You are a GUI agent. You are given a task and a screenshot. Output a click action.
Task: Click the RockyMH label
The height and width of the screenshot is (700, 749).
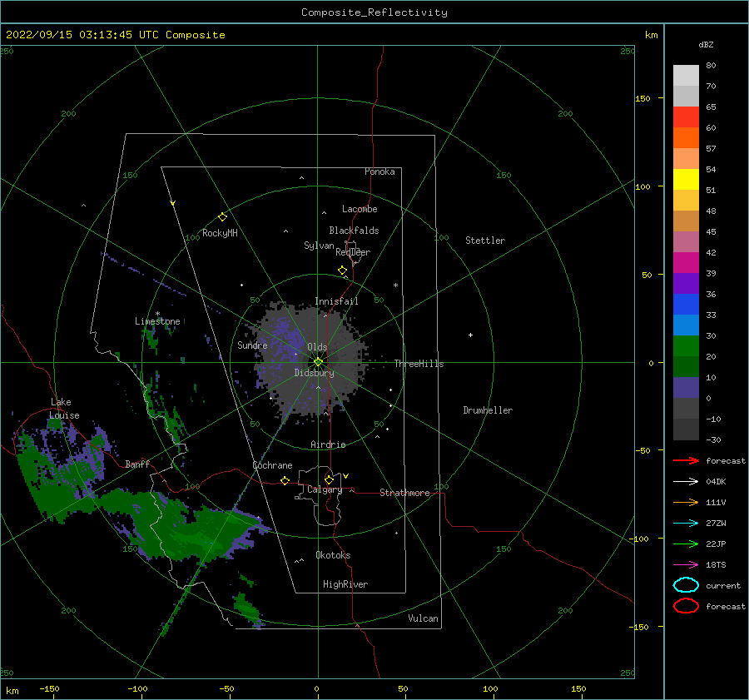click(x=220, y=233)
